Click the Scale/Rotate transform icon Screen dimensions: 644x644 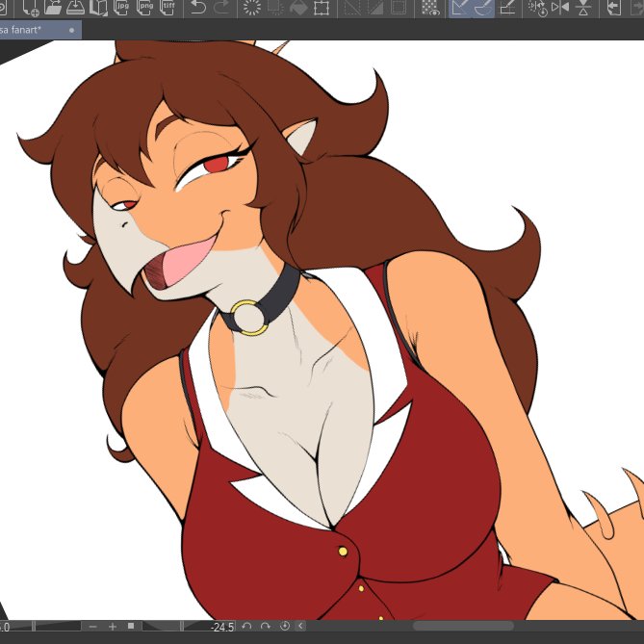[x=322, y=8]
